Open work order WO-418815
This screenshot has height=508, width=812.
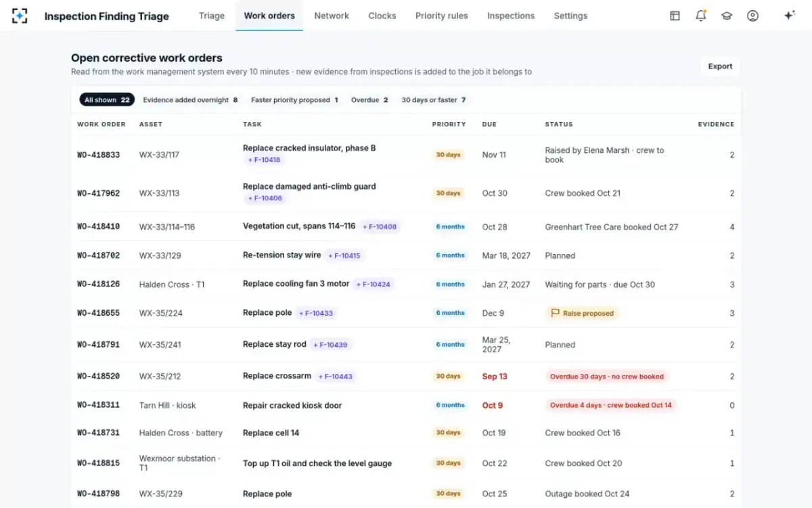tap(98, 463)
